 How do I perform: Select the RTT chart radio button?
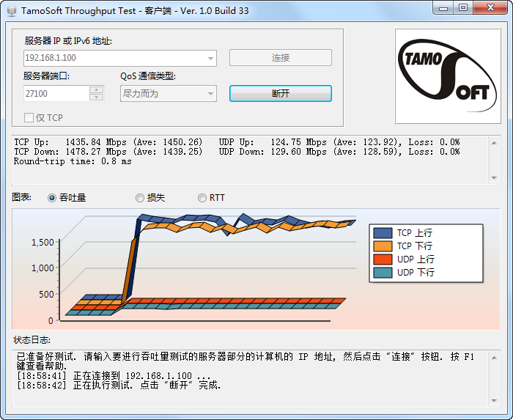[202, 198]
